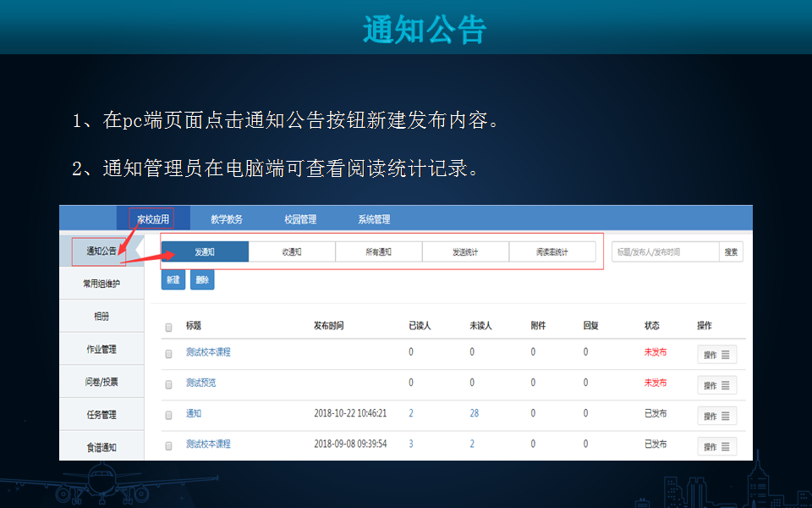Click the 发布时间 column header
Image resolution: width=812 pixels, height=508 pixels.
[x=329, y=325]
